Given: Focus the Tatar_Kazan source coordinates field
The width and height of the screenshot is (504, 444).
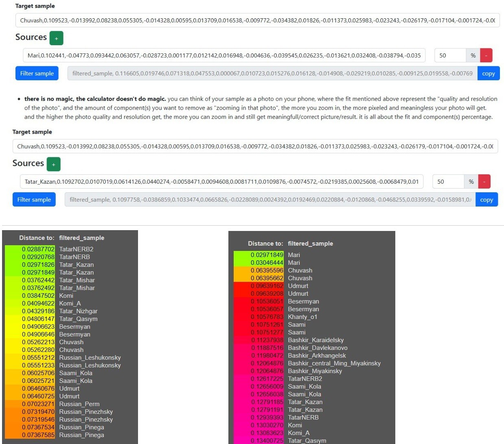Looking at the screenshot, I should (221, 182).
